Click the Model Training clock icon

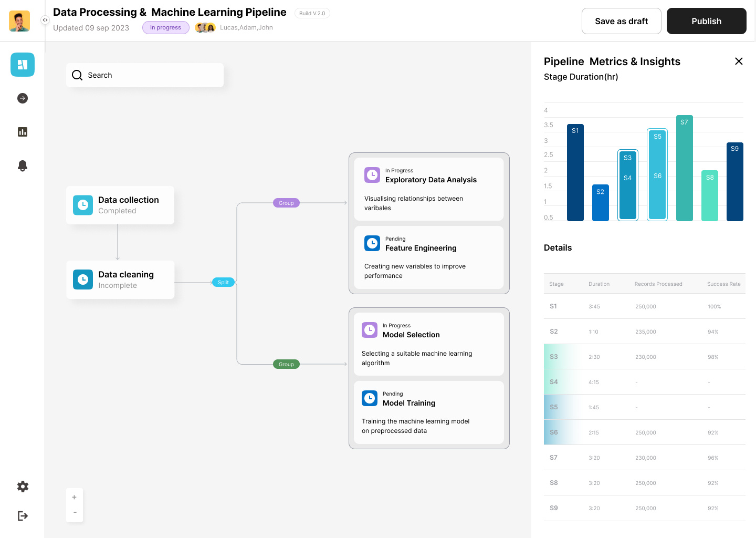pos(370,398)
